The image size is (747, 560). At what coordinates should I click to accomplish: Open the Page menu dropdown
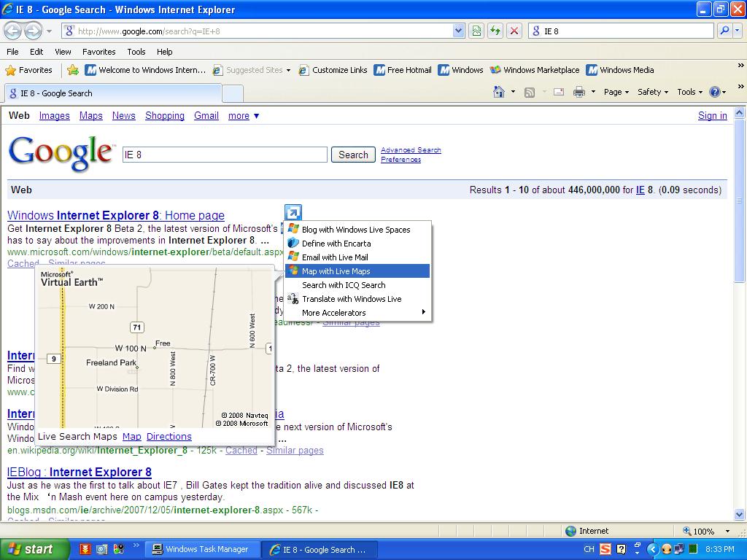coord(616,92)
